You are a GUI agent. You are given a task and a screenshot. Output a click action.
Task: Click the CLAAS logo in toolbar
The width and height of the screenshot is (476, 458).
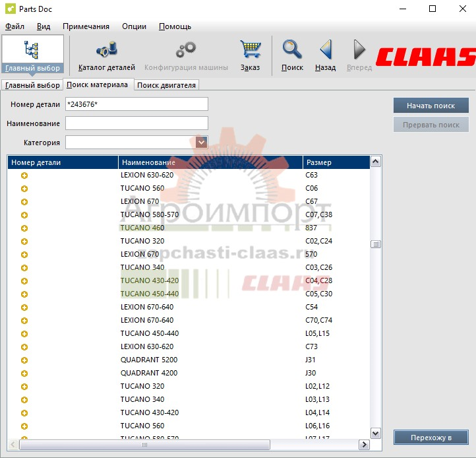pyautogui.click(x=426, y=57)
